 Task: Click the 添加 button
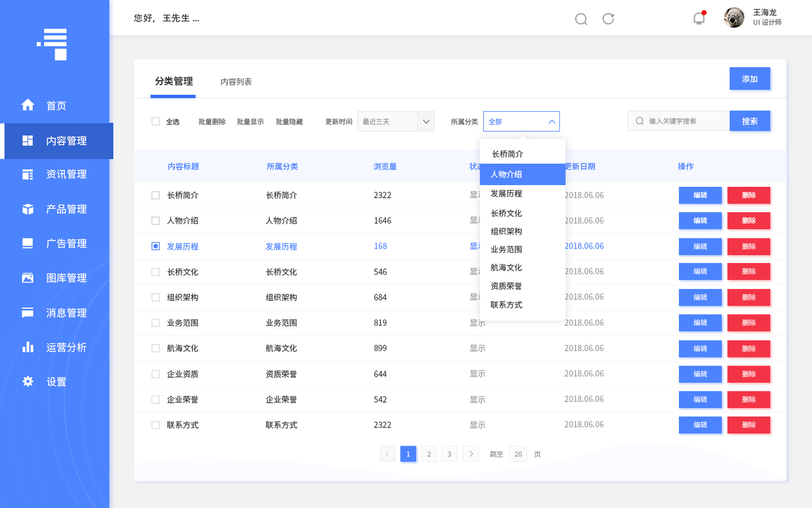[750, 79]
